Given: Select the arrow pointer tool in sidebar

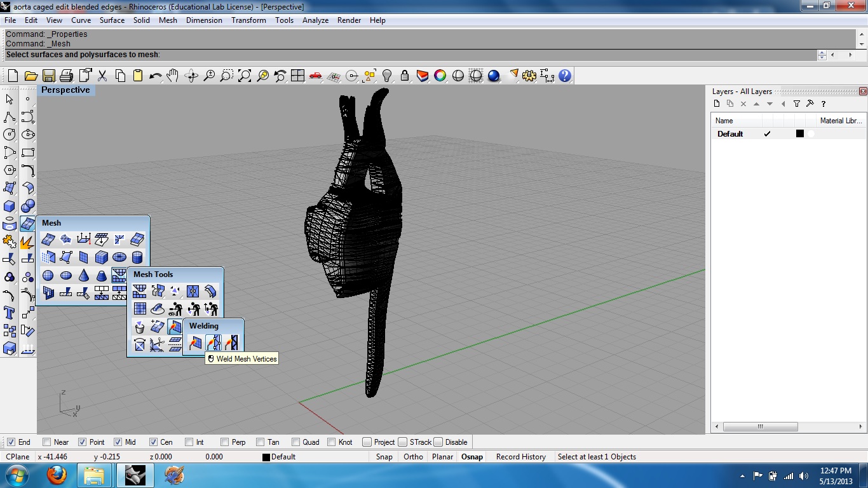Looking at the screenshot, I should point(10,99).
